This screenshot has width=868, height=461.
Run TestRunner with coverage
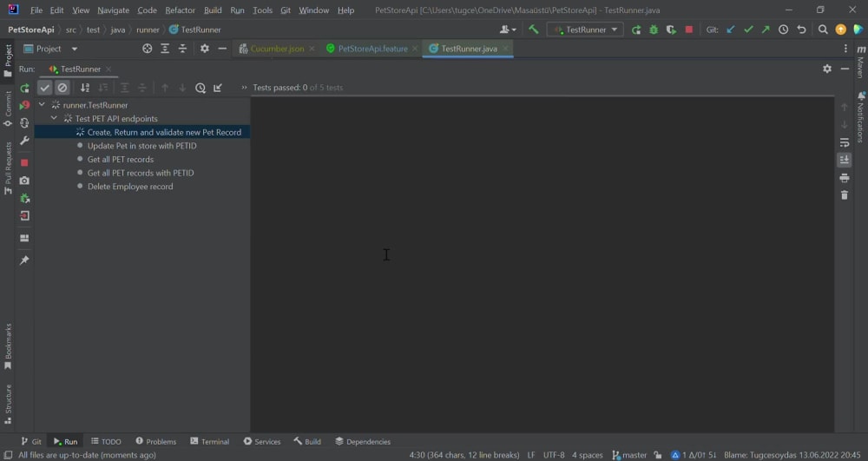point(672,30)
